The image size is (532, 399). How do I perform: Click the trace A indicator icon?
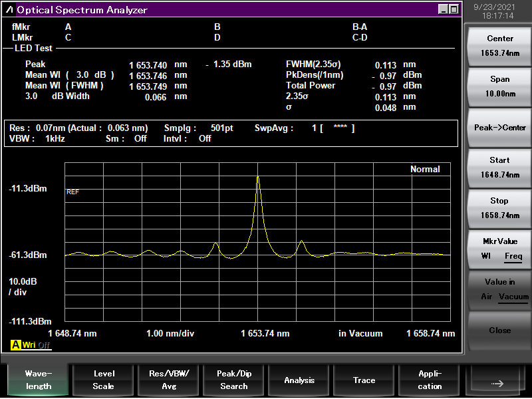point(15,344)
